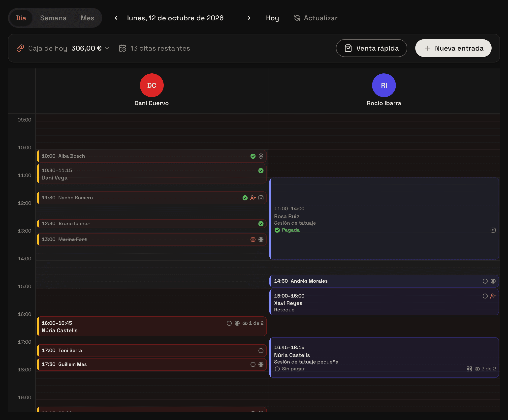Select Dani Cuervo's red DC avatar
This screenshot has height=420, width=508.
pyautogui.click(x=152, y=85)
